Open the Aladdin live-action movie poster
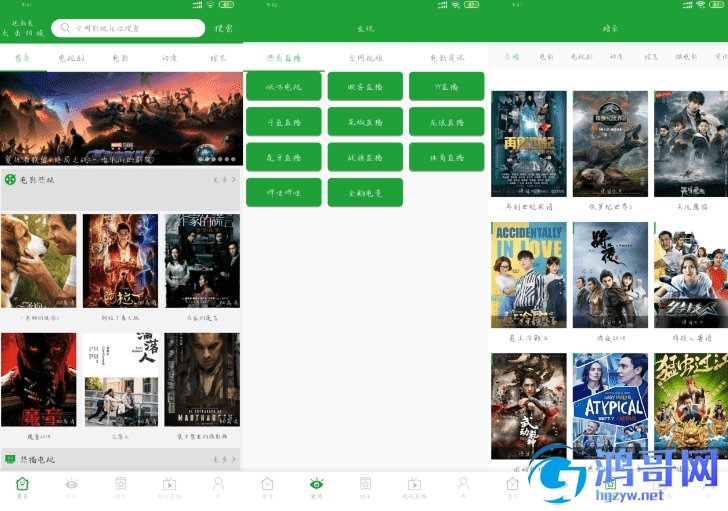Screen dimensions: 728x511 [x=120, y=261]
